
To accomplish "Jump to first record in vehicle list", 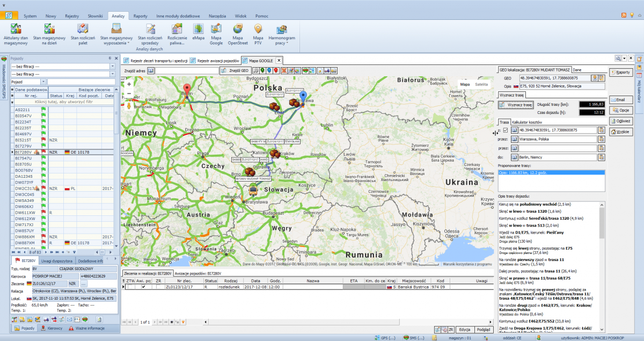I will 14,252.
